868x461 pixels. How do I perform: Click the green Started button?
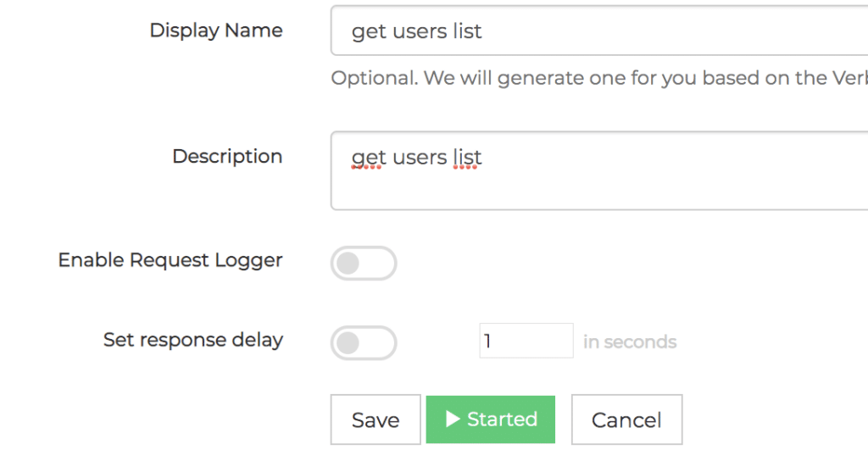pyautogui.click(x=491, y=419)
